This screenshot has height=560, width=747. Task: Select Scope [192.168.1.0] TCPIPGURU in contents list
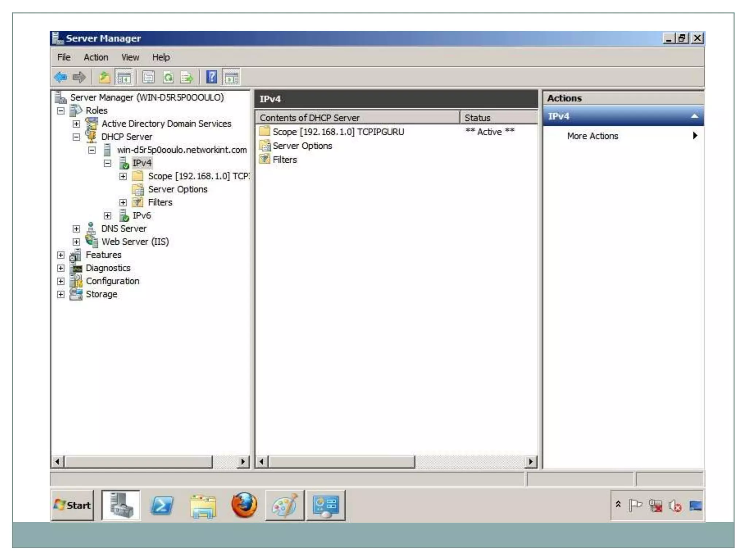coord(338,132)
